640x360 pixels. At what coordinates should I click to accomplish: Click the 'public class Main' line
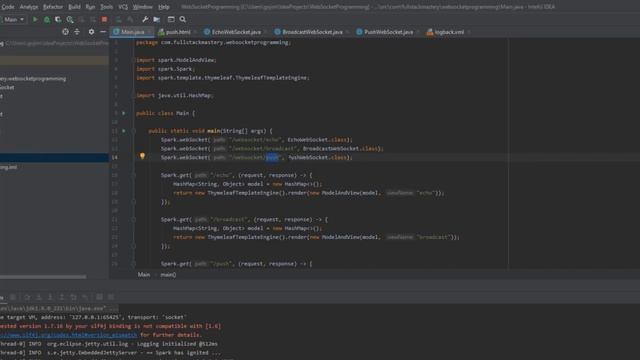click(x=165, y=113)
